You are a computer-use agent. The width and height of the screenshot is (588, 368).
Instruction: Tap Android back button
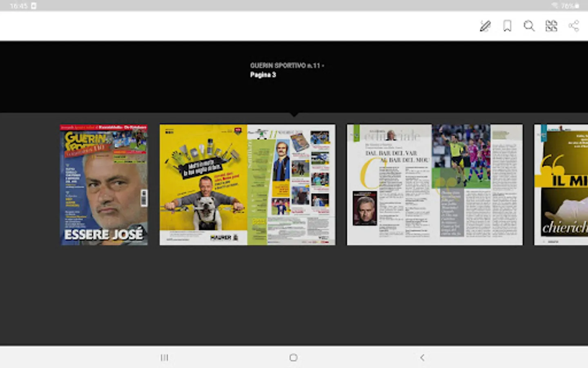point(422,358)
